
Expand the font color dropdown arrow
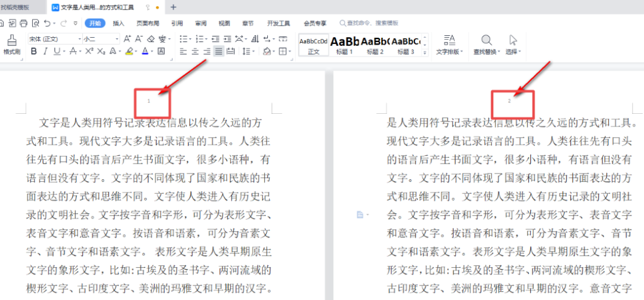pyautogui.click(x=152, y=52)
